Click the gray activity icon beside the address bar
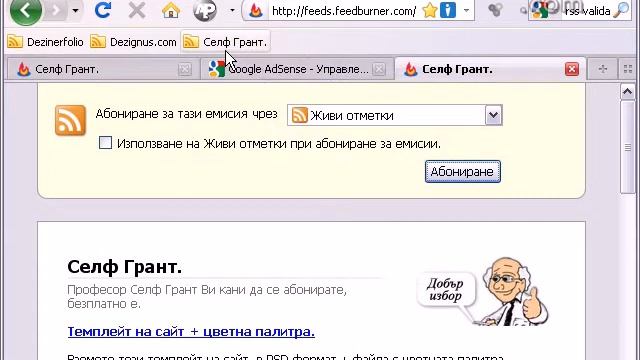The height and width of the screenshot is (360, 640). coord(495,11)
